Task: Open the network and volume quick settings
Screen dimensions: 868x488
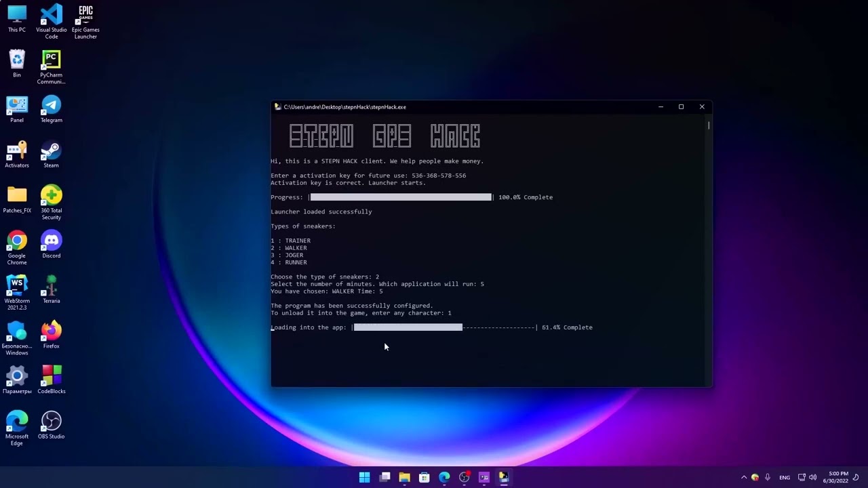Action: (x=807, y=477)
